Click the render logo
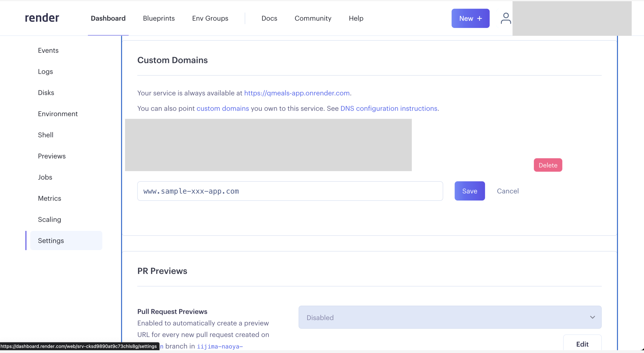 42,18
